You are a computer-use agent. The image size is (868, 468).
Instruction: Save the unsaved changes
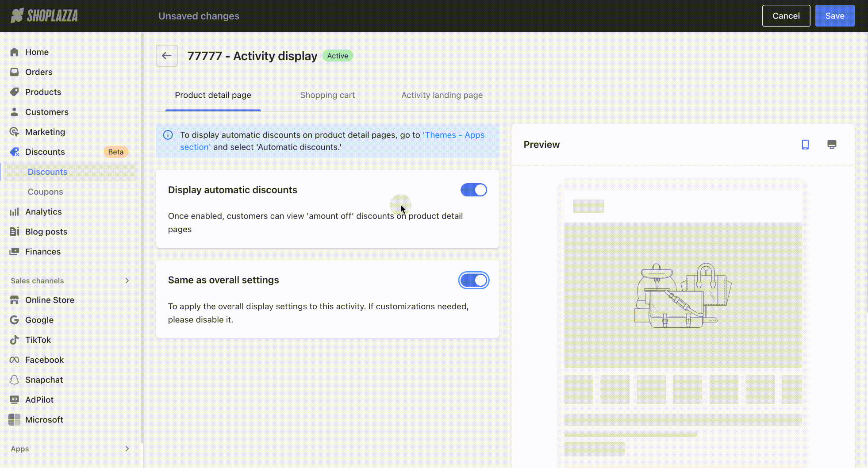pyautogui.click(x=834, y=16)
